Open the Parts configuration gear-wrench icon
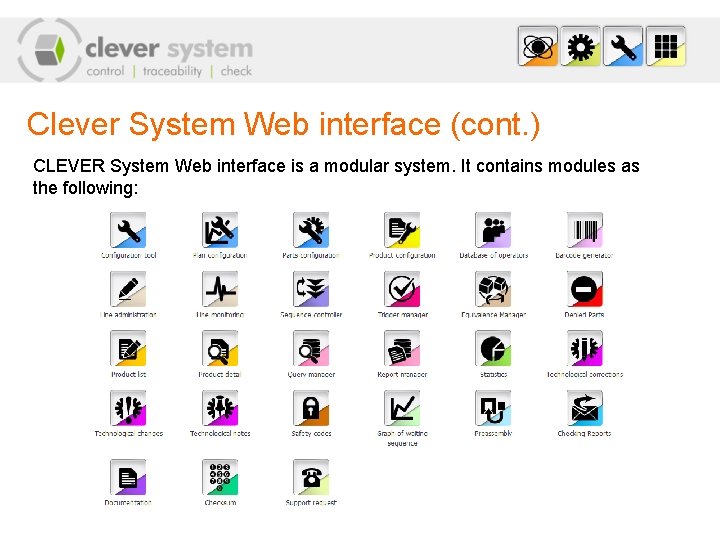This screenshot has width=720, height=540. [x=311, y=230]
